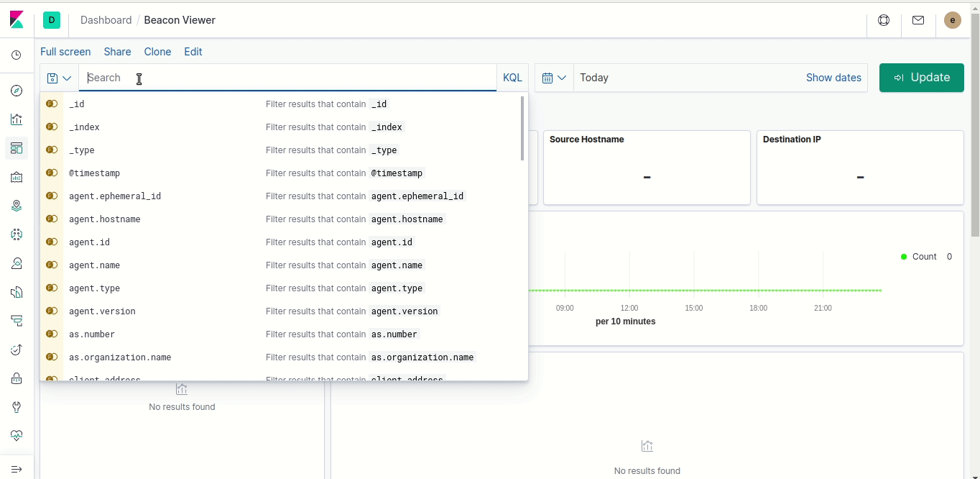The height and width of the screenshot is (479, 980).
Task: Open Infrastructure icon in sidebar
Action: [x=17, y=263]
